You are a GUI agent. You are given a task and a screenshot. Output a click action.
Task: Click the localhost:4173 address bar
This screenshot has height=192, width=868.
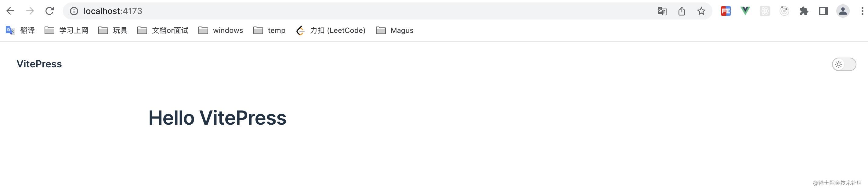[x=337, y=11]
